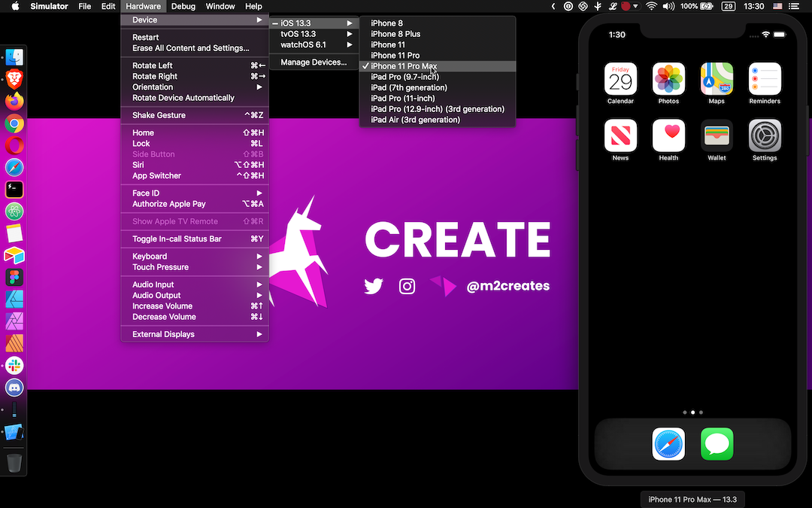Launch Slack from the Dock
This screenshot has width=812, height=508.
coord(14,366)
